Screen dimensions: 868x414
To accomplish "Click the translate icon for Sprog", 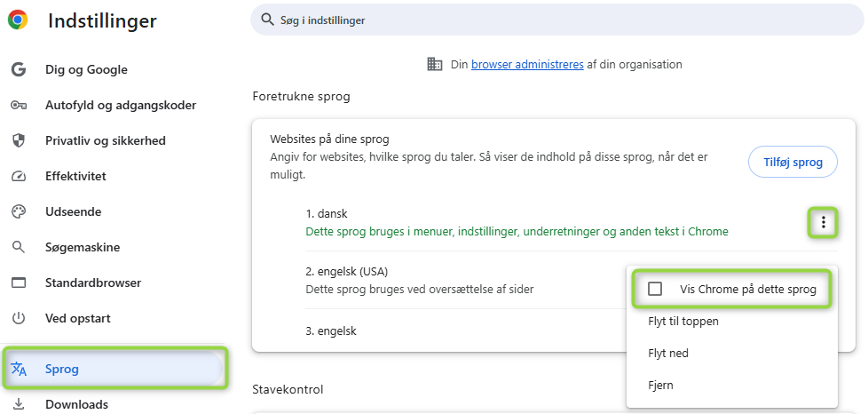I will [x=19, y=369].
